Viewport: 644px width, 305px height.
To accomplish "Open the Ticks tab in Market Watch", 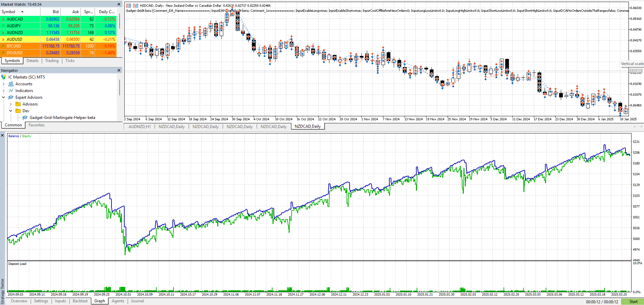I will point(70,61).
